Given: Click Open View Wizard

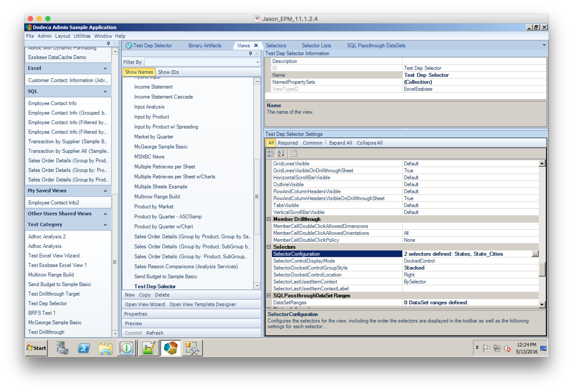Looking at the screenshot, I should tap(145, 304).
